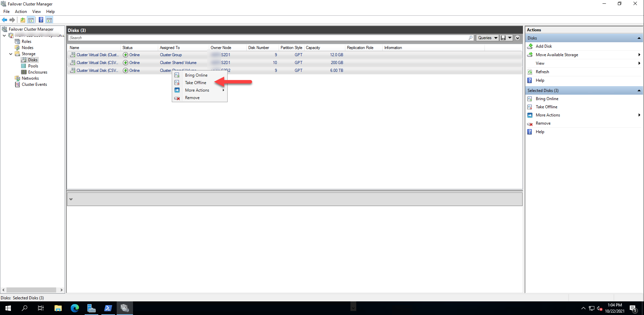The width and height of the screenshot is (644, 315).
Task: Select the 200 GB Cluster Virtual Disk row
Action: pyautogui.click(x=295, y=63)
